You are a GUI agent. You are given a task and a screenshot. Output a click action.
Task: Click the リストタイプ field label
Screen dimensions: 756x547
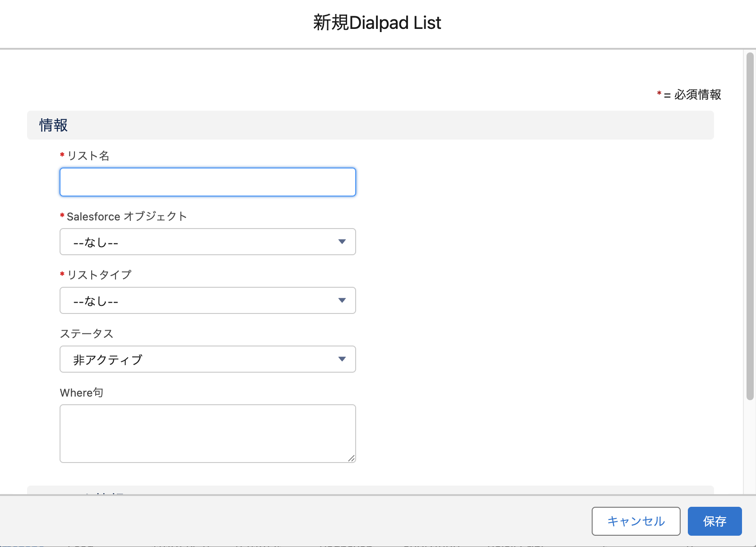[x=99, y=275]
